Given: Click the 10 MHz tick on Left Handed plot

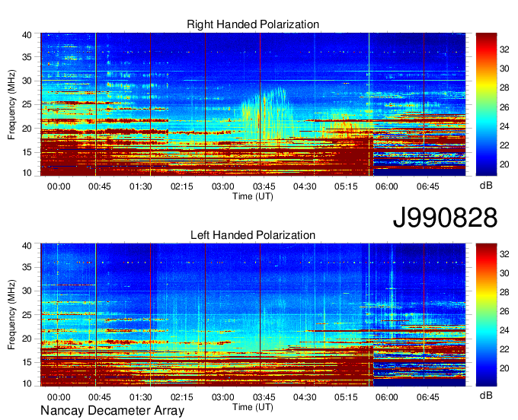Looking at the screenshot, I should 27,383.
